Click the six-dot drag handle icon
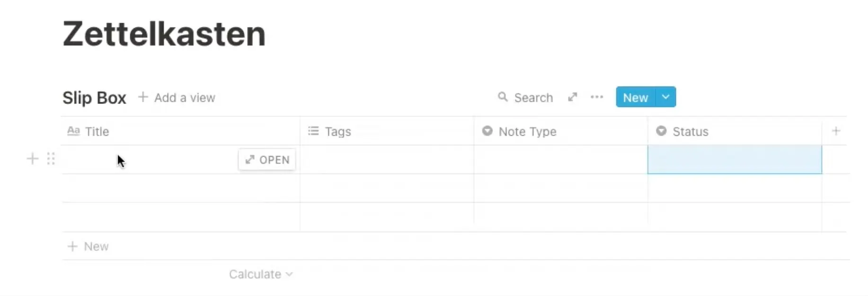 pos(51,159)
